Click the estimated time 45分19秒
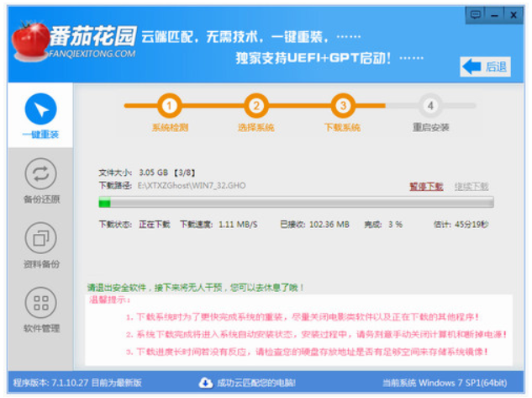The width and height of the screenshot is (532, 398). pos(471,225)
